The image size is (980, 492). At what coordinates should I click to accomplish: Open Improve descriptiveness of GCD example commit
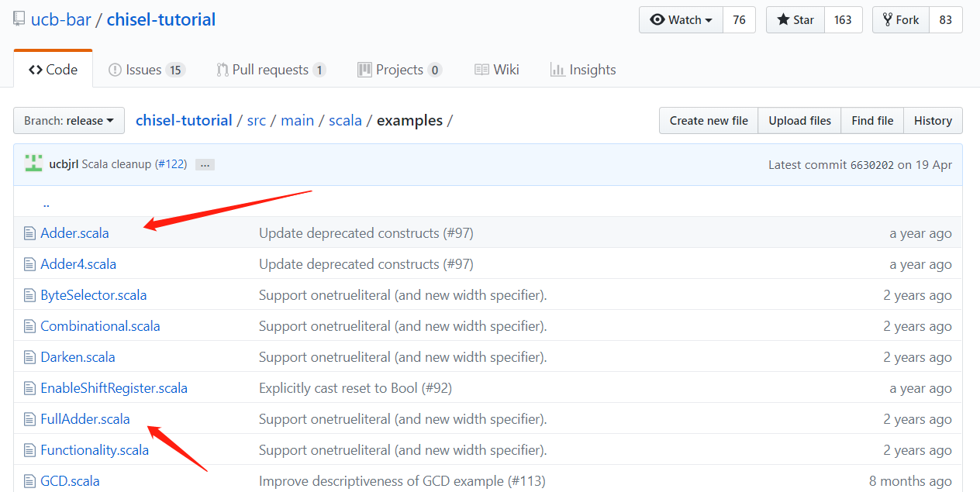(x=402, y=481)
